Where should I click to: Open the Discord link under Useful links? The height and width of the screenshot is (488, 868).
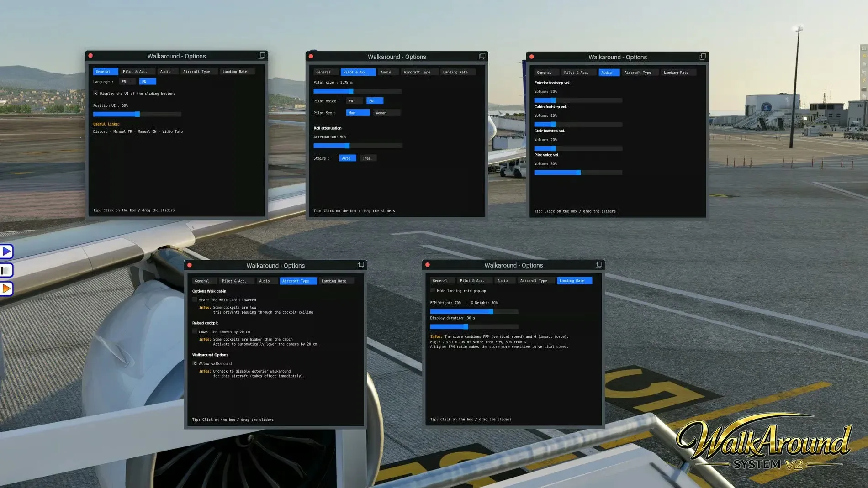tap(100, 131)
